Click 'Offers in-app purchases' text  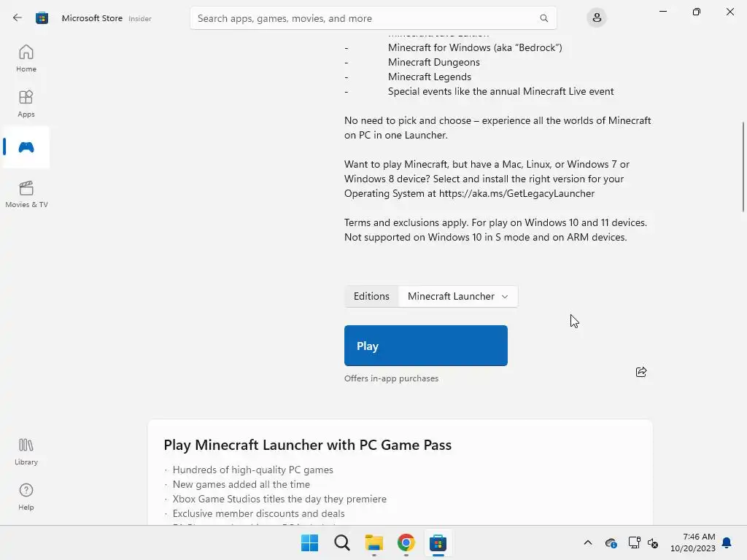pyautogui.click(x=391, y=378)
